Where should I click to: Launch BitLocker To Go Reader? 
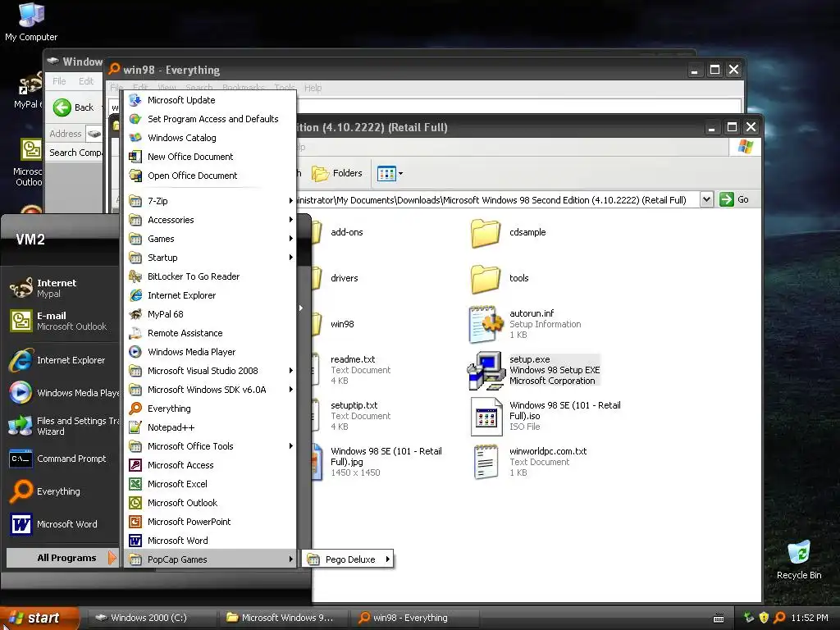point(210,276)
